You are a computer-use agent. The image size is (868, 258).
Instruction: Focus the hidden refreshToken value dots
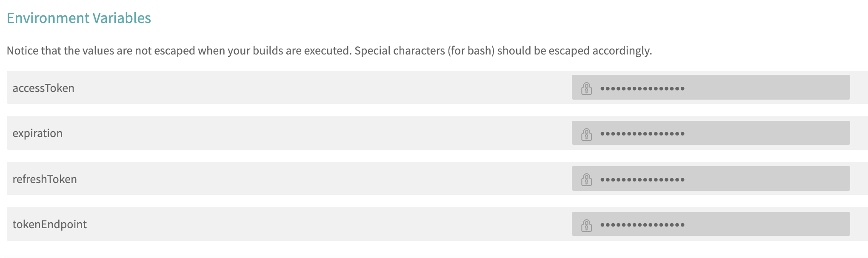642,180
